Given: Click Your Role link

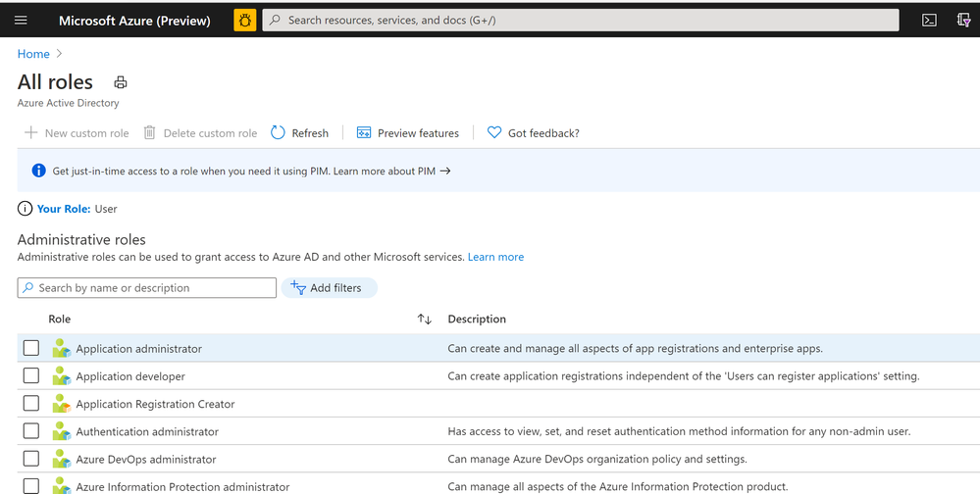Looking at the screenshot, I should tap(64, 209).
